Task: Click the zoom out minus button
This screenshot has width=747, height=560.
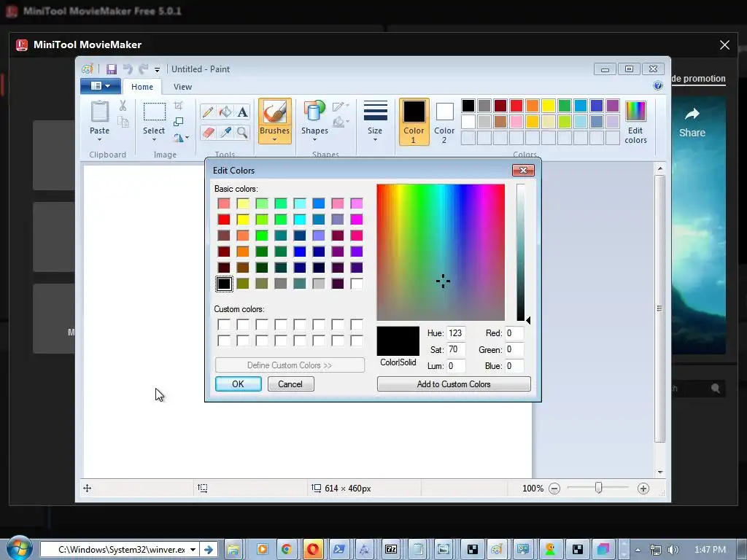Action: [x=554, y=489]
